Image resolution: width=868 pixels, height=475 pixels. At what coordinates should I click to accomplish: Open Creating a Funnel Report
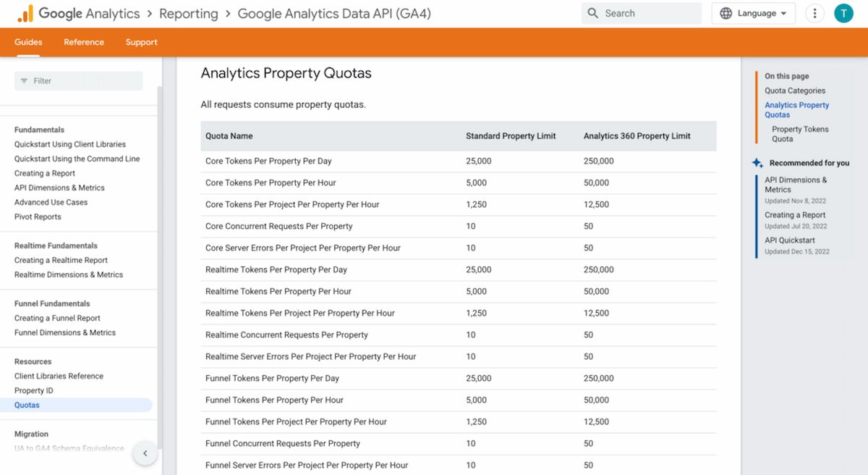57,318
